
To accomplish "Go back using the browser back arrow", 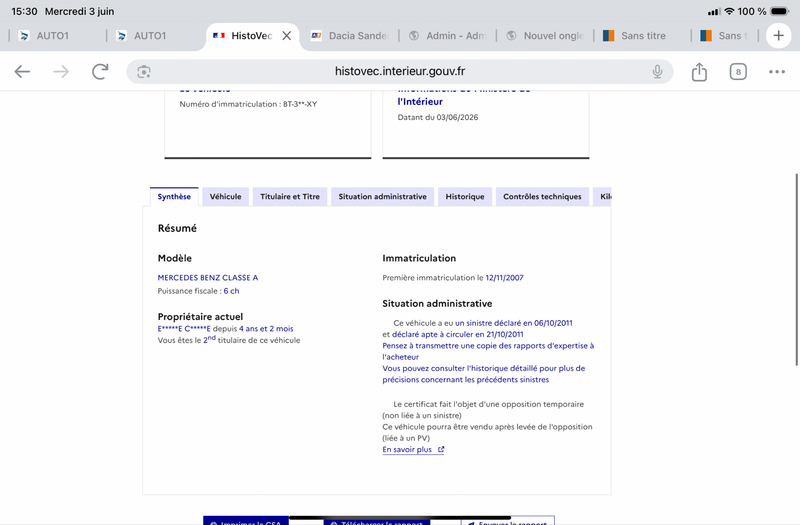I will 22,71.
